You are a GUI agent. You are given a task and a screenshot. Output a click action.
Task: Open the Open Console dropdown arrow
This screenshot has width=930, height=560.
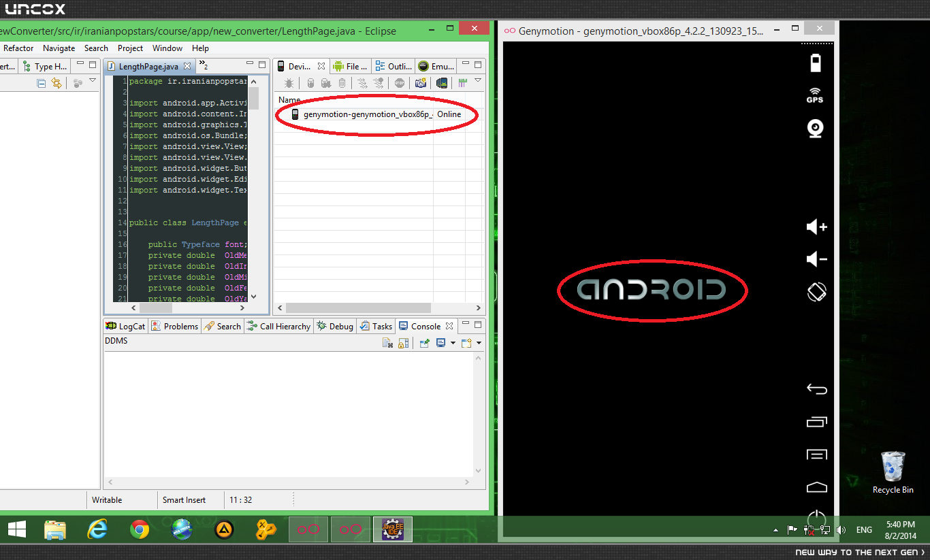pos(479,343)
